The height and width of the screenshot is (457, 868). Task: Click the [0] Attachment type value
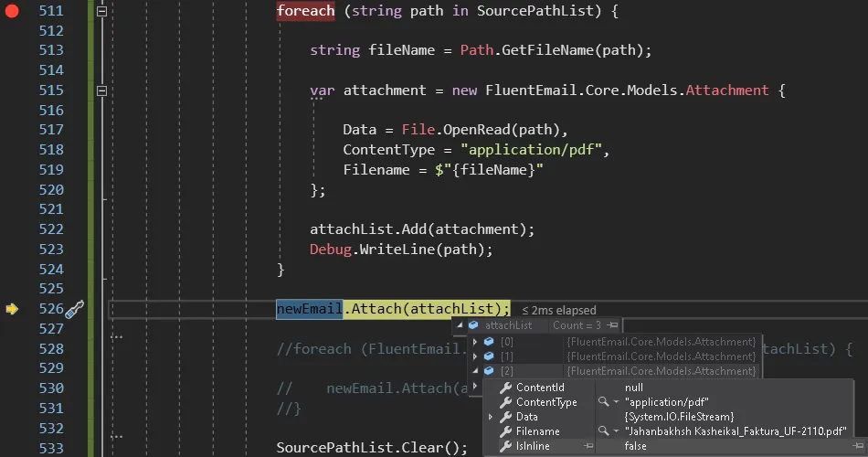pyautogui.click(x=662, y=342)
